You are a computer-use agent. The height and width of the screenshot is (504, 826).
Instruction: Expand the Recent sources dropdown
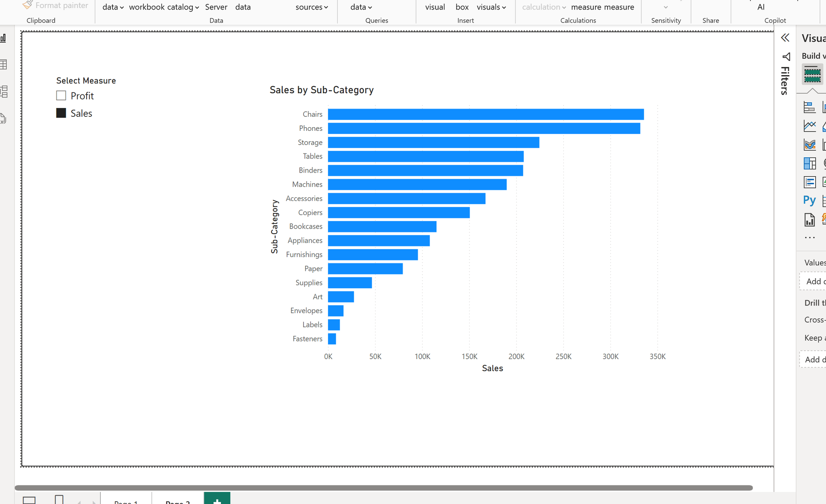311,7
